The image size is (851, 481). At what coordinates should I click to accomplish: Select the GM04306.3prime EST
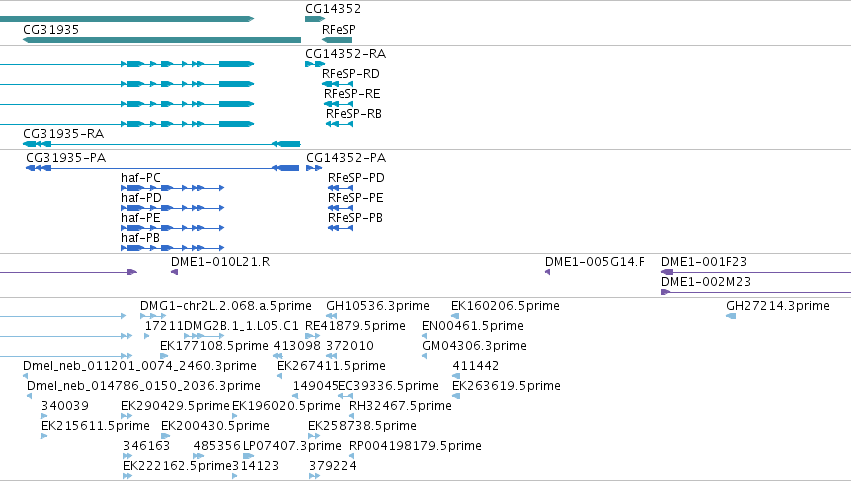pyautogui.click(x=424, y=356)
